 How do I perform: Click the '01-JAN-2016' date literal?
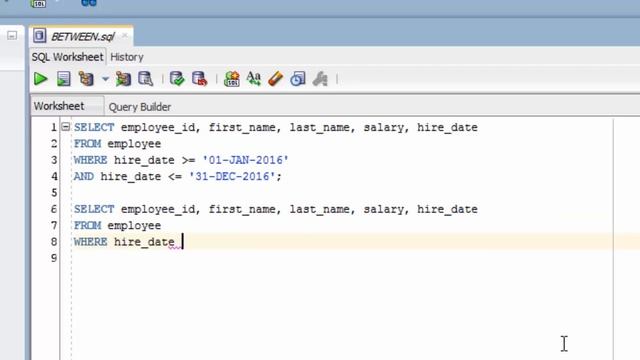(x=246, y=160)
